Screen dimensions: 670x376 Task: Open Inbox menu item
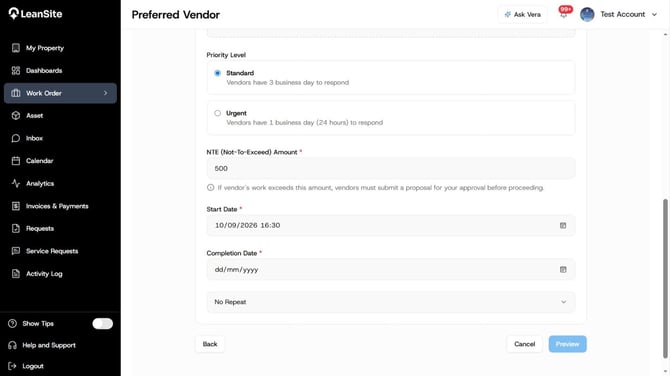[60, 138]
